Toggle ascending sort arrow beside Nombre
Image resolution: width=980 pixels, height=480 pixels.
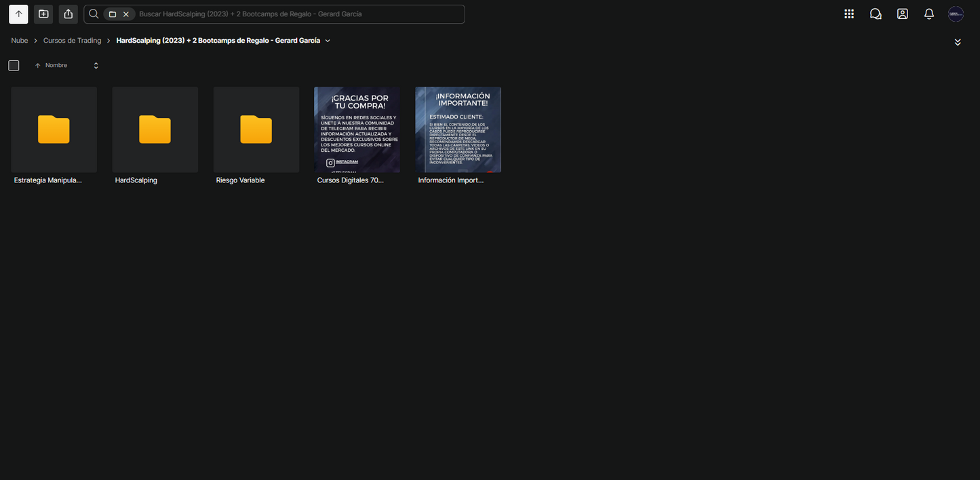(38, 66)
